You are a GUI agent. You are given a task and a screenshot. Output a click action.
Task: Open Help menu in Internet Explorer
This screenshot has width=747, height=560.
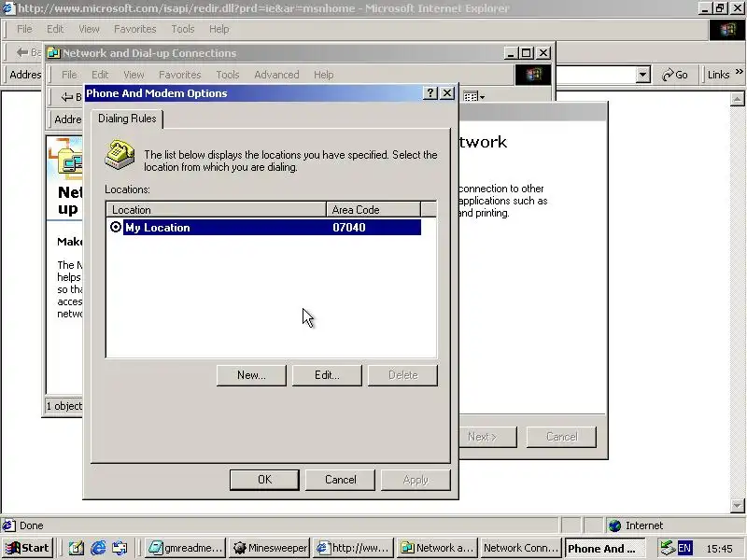(219, 29)
